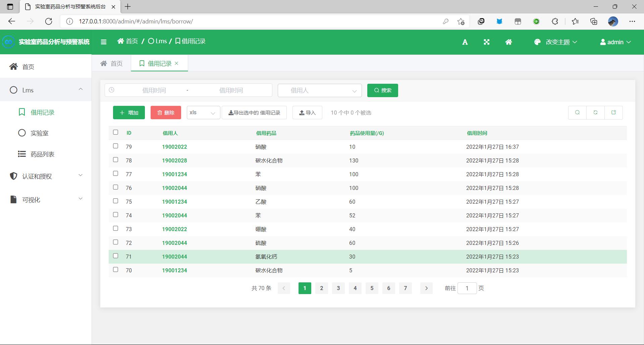
Task: Click the font size A icon
Action: click(x=465, y=42)
